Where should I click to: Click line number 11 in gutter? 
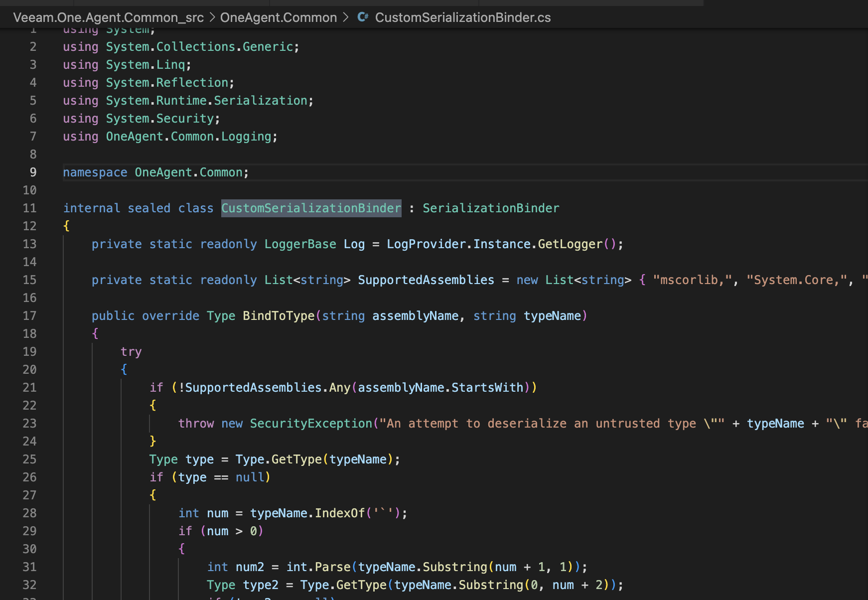30,208
